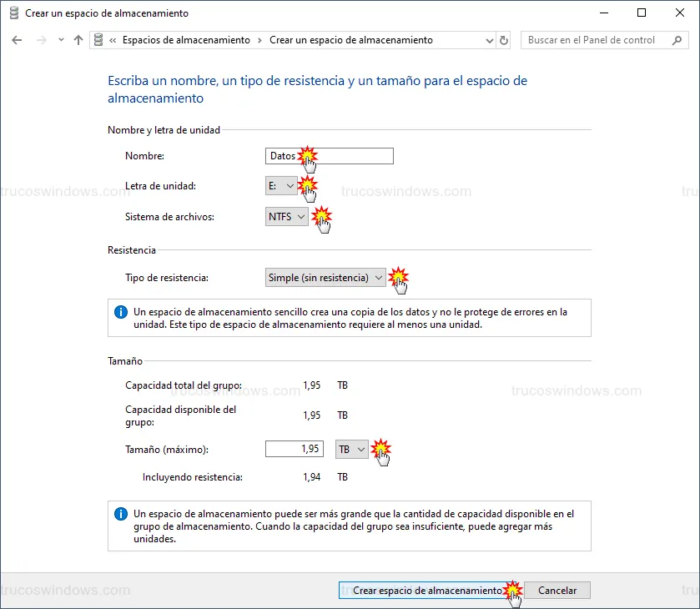This screenshot has width=700, height=609.
Task: Change the TB size unit dropdown
Action: point(351,449)
